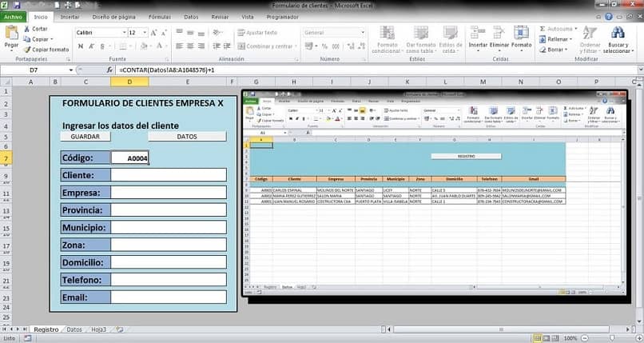Open the font size dropdown
644x343 pixels.
[145, 33]
